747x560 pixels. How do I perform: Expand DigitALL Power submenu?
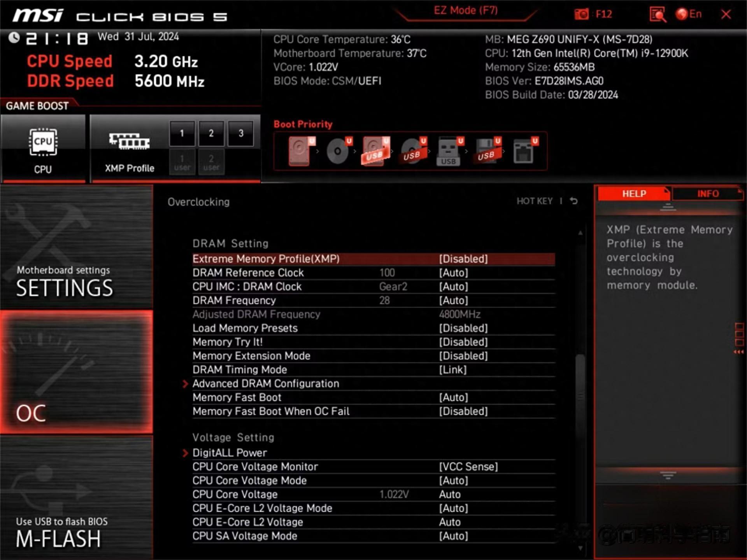370,453
